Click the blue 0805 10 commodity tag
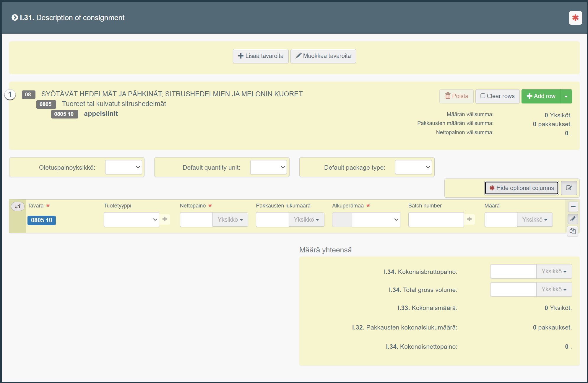 point(42,220)
